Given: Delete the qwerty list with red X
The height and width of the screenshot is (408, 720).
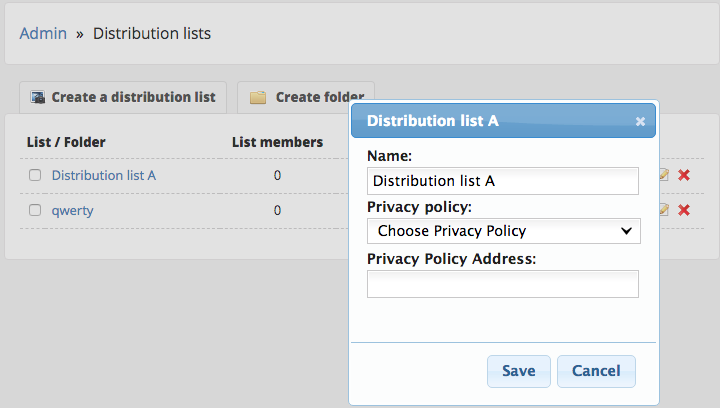Looking at the screenshot, I should coord(684,210).
